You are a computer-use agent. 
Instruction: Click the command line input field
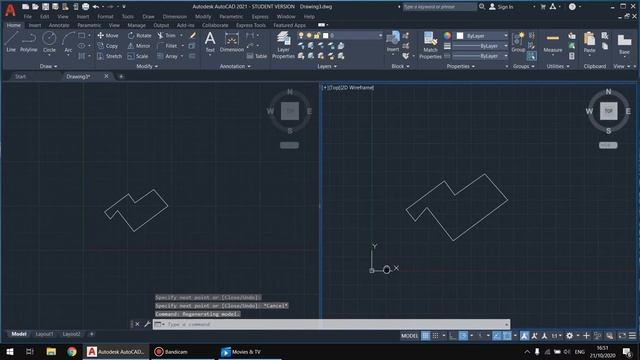click(331, 324)
